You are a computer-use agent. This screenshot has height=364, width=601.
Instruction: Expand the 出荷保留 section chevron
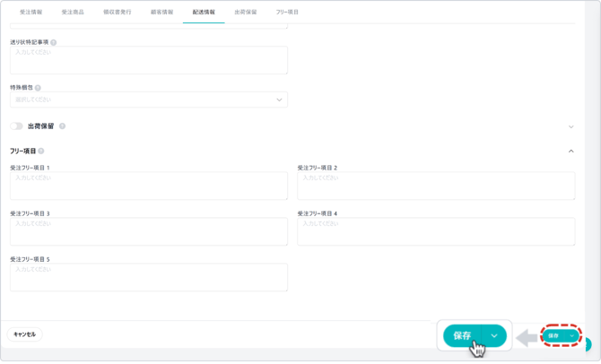571,126
